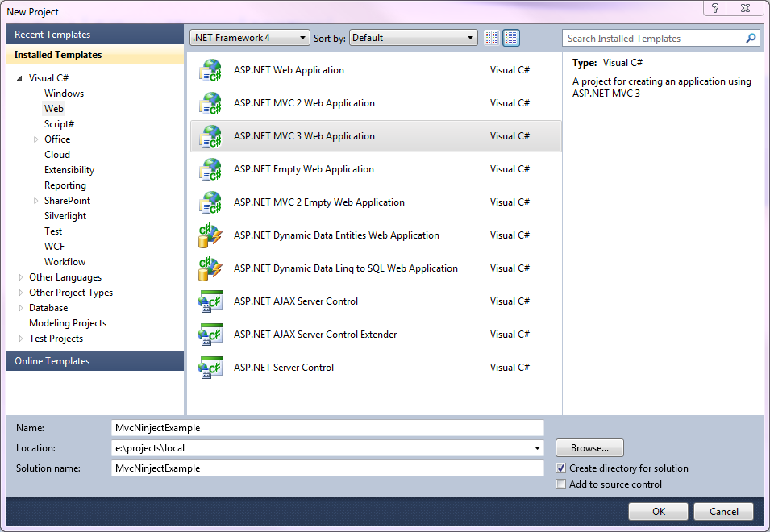Open the Recent Templates section
Image resolution: width=770 pixels, height=532 pixels.
(x=95, y=35)
